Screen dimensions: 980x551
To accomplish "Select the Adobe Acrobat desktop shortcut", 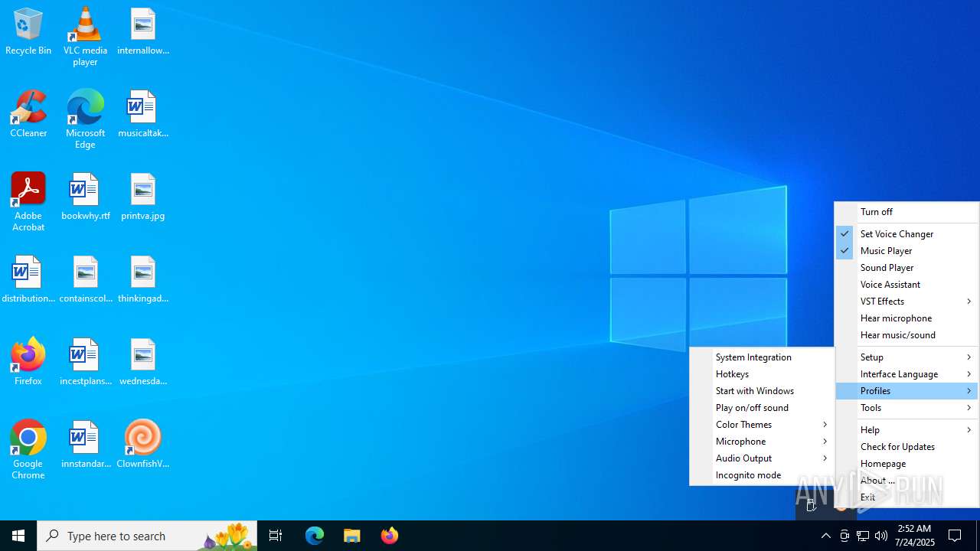I will (x=28, y=202).
